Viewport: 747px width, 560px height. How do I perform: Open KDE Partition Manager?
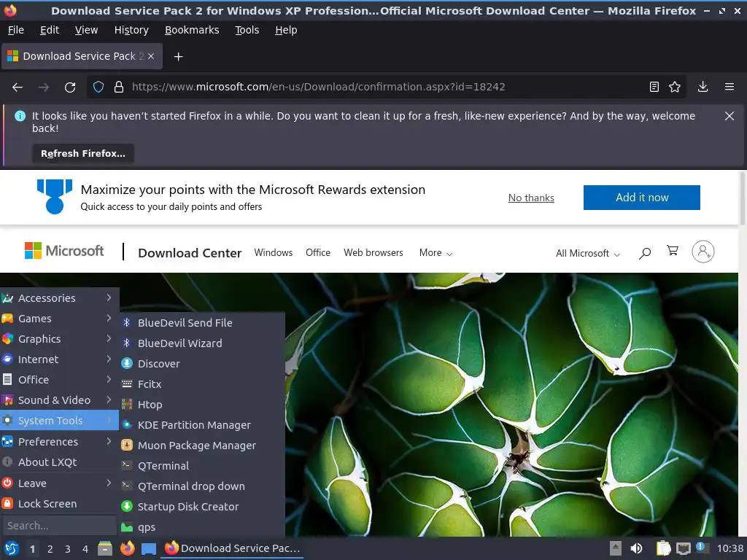(x=202, y=425)
